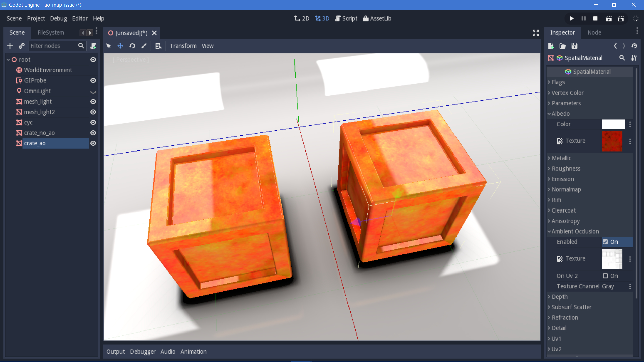Collapse the Albedo section
Screen dimensions: 644x362
click(x=560, y=114)
